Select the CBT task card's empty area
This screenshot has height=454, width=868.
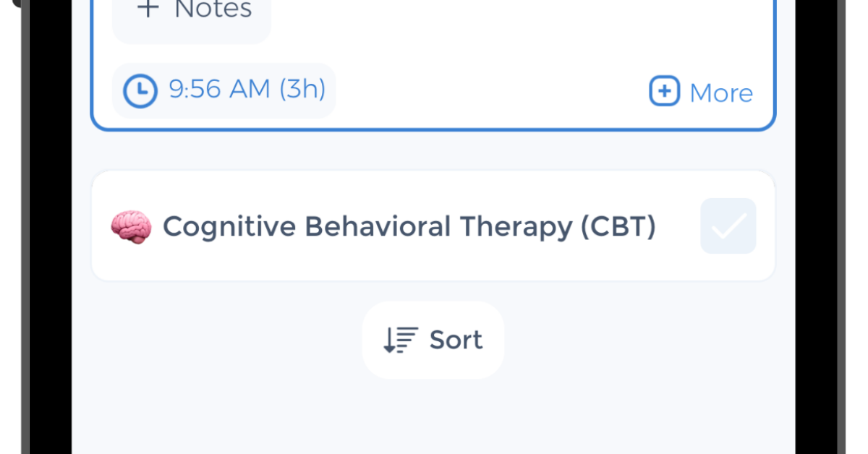(x=677, y=260)
